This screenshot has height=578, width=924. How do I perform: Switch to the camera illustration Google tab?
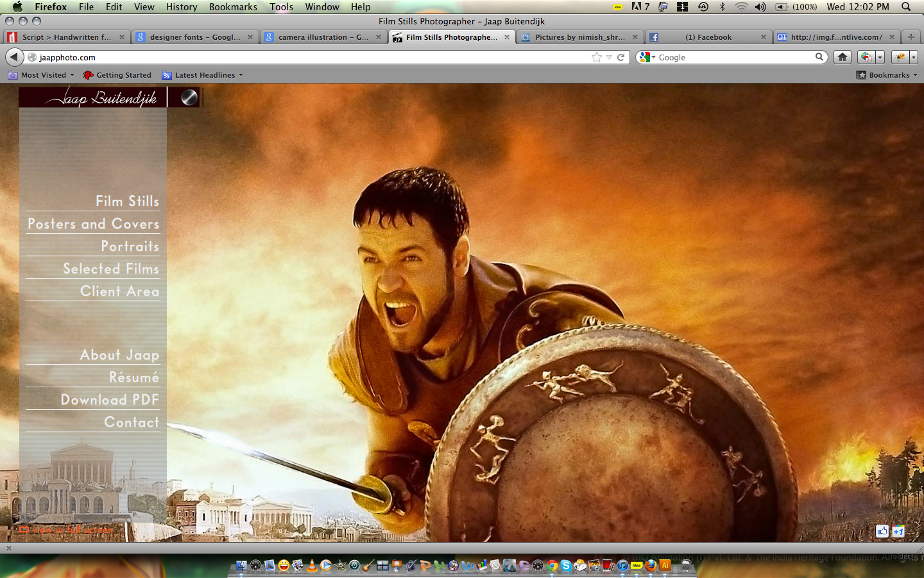click(x=323, y=37)
